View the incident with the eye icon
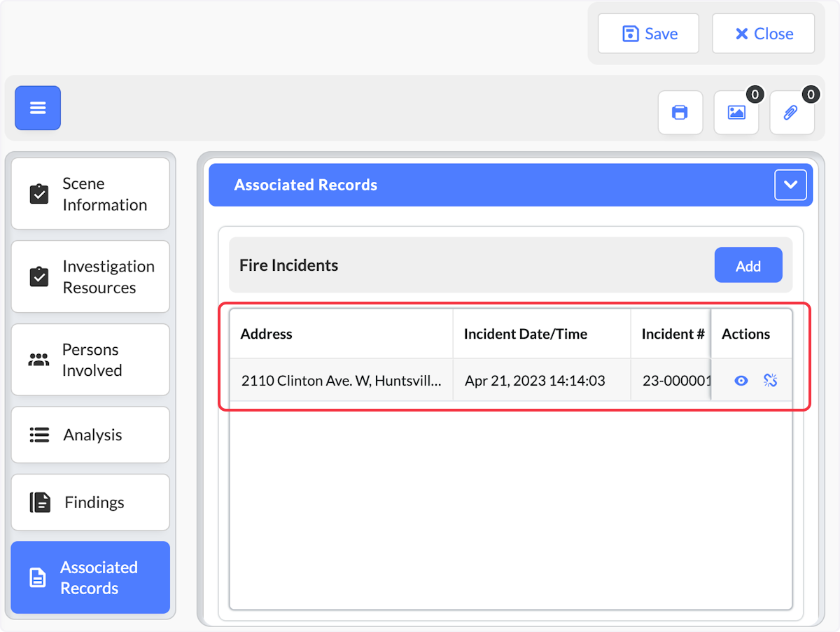The width and height of the screenshot is (840, 632). tap(741, 381)
